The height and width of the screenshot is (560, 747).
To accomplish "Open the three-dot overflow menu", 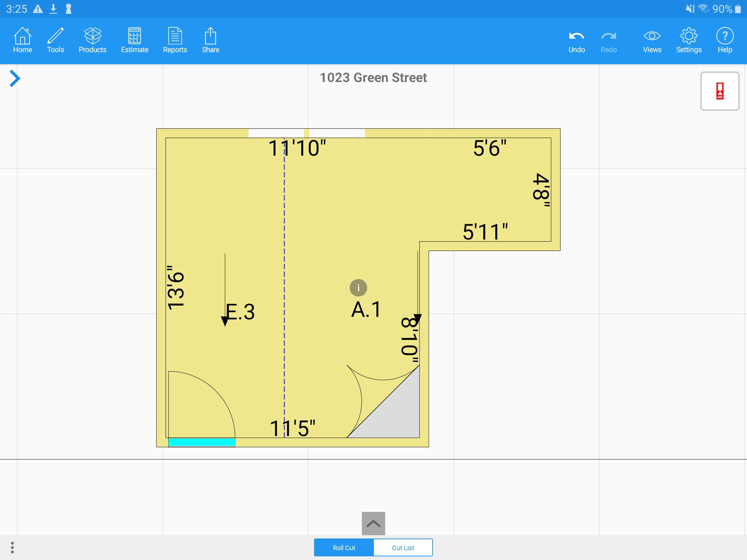I will tap(12, 547).
